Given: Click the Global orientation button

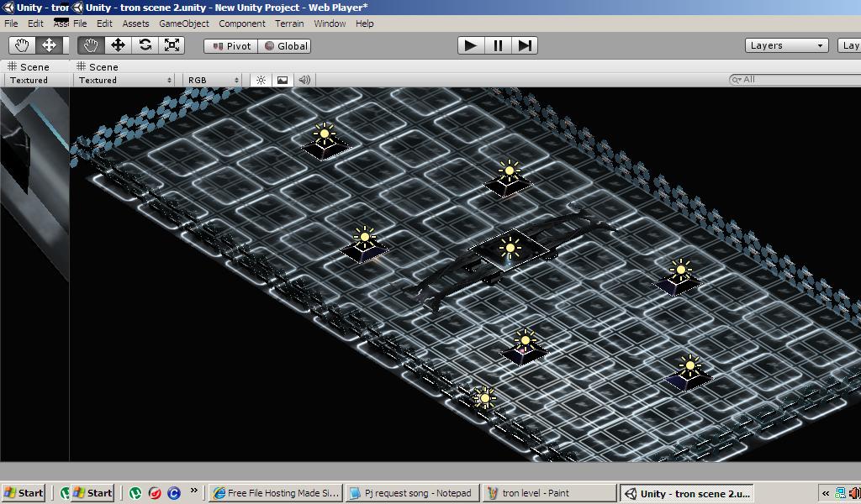Looking at the screenshot, I should click(x=285, y=46).
